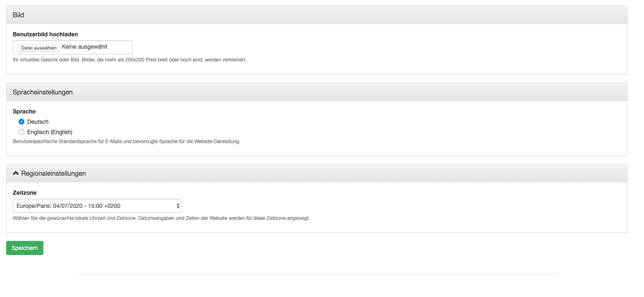
Task: Click the Standardsprache für E-Mails description
Action: point(127,141)
